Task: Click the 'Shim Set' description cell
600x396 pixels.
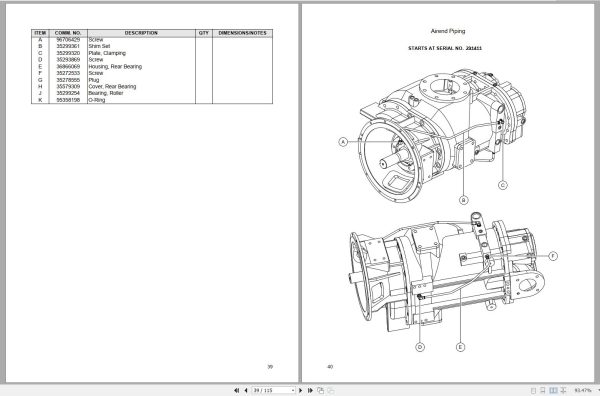Action: [99, 46]
